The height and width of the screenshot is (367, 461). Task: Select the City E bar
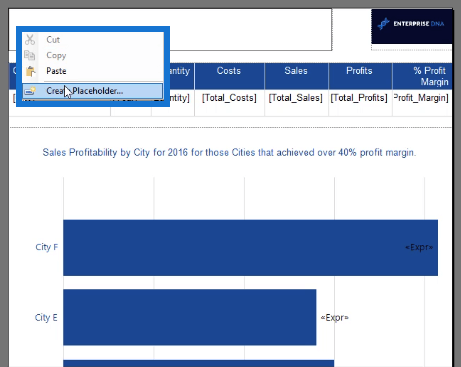(190, 317)
